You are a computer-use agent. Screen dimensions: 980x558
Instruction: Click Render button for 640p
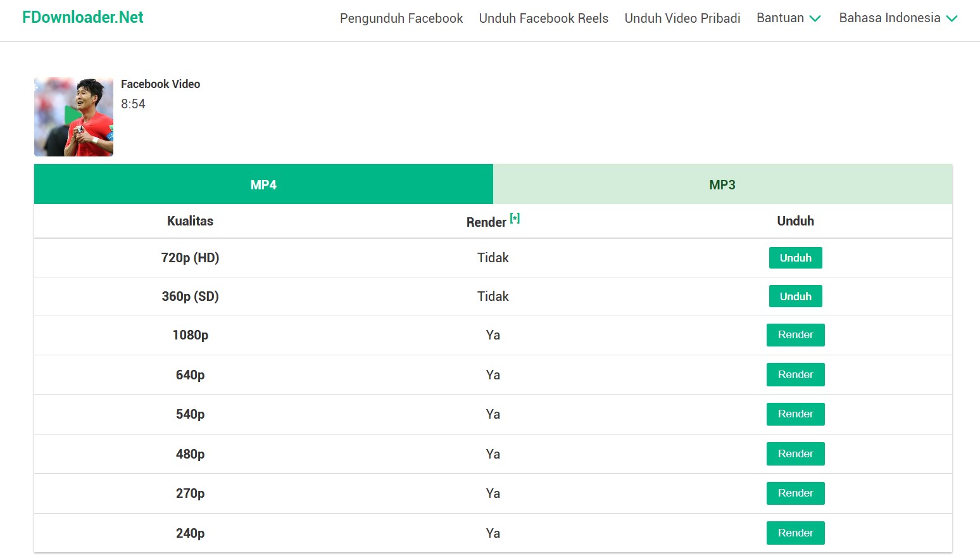point(796,375)
